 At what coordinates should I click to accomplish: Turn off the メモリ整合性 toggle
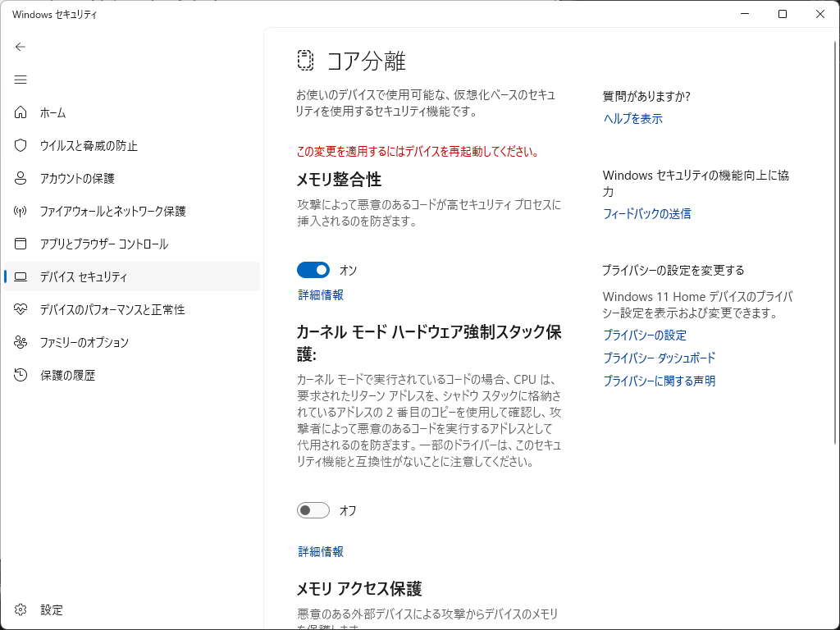pos(313,270)
